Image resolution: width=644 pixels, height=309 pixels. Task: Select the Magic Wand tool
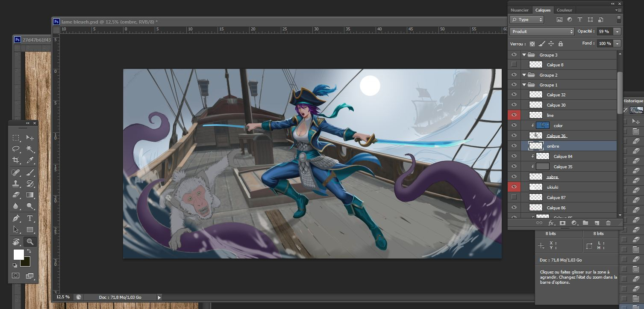30,149
